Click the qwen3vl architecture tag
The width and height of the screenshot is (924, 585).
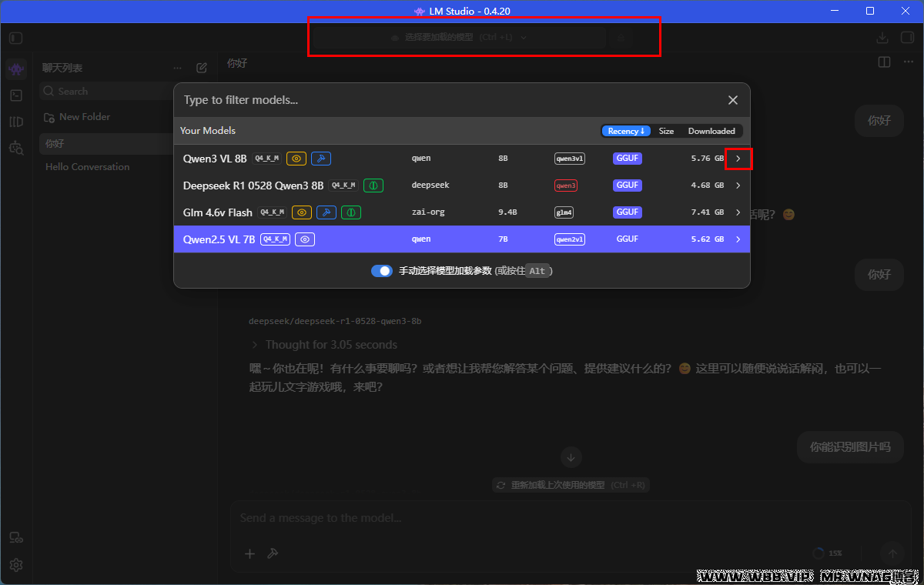570,159
